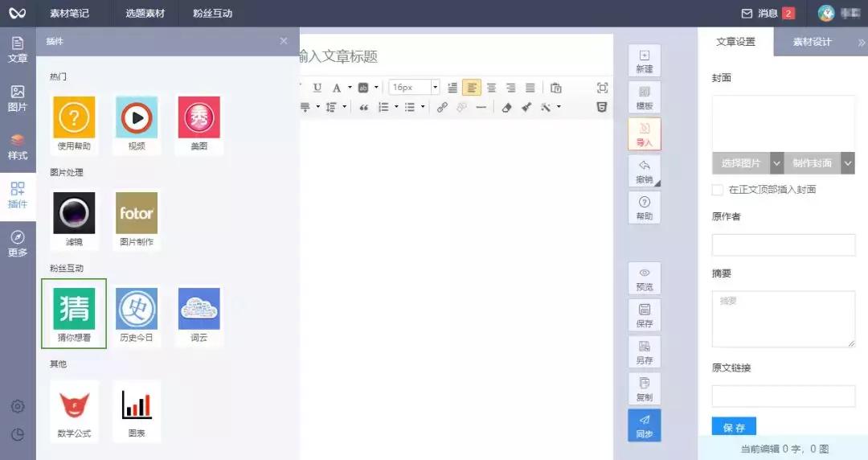Expand the bulleted list style arrow
This screenshot has width=868, height=460.
coord(423,107)
